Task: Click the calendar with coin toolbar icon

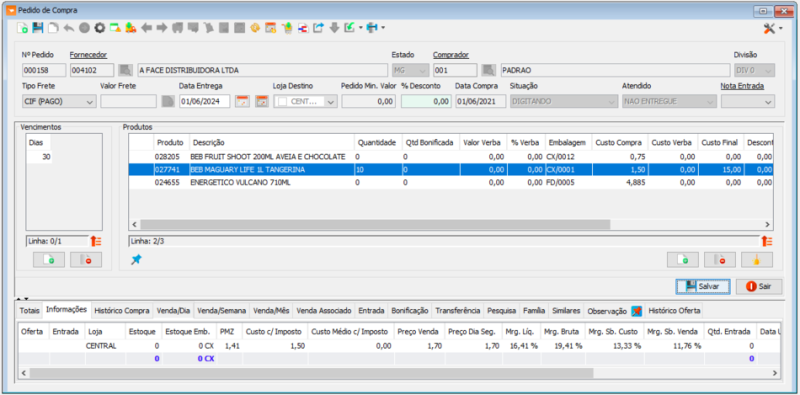Action: click(271, 28)
